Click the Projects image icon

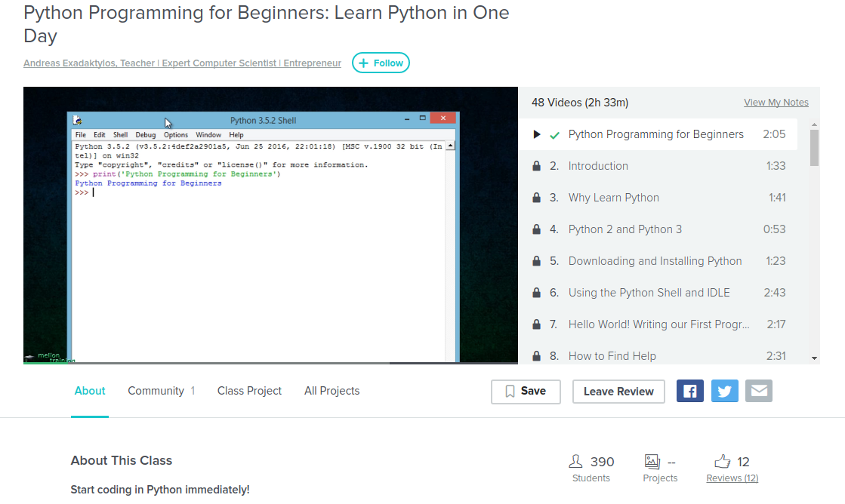point(652,460)
